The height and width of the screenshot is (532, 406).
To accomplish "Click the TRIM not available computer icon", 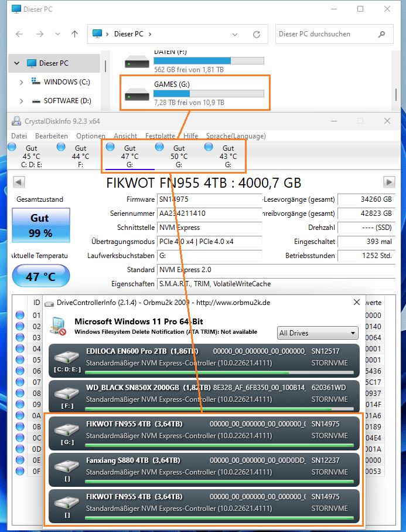I will pyautogui.click(x=57, y=326).
